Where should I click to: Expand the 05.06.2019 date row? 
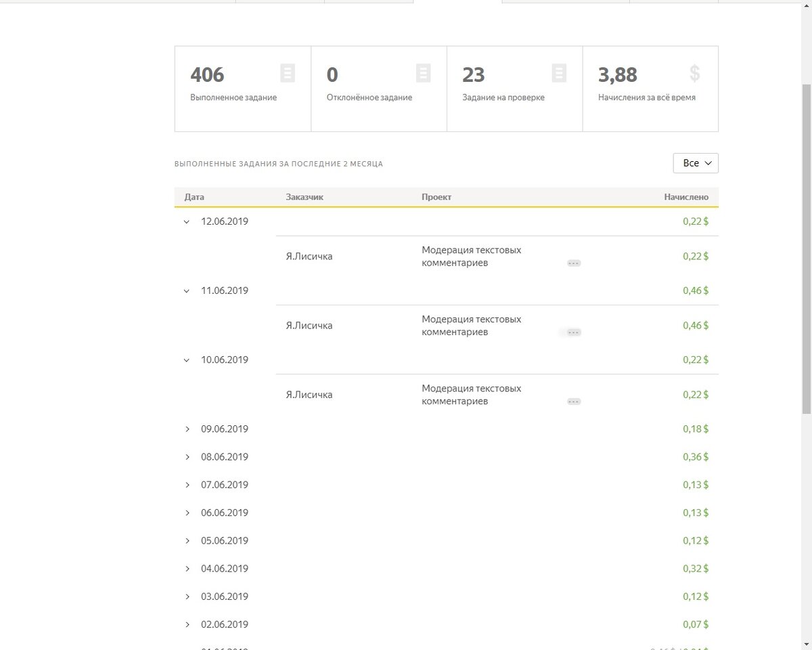point(187,540)
